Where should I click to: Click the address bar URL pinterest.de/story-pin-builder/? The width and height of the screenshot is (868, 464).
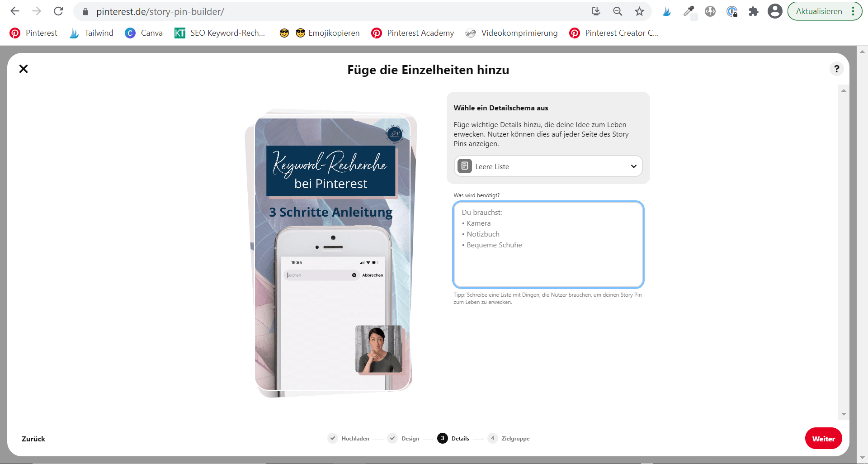pos(160,12)
